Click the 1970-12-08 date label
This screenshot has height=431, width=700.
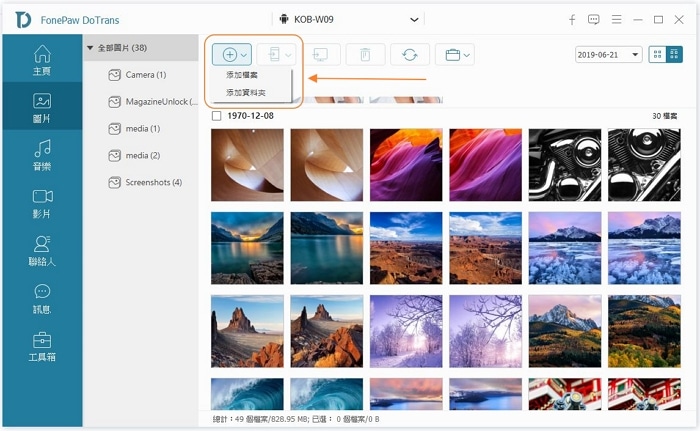[x=250, y=116]
